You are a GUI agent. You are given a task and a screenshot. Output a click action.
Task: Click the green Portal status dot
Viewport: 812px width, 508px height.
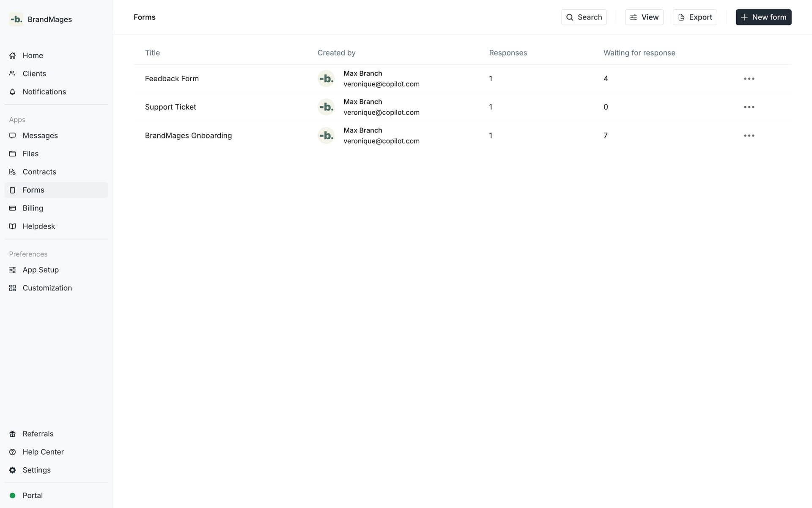click(13, 496)
